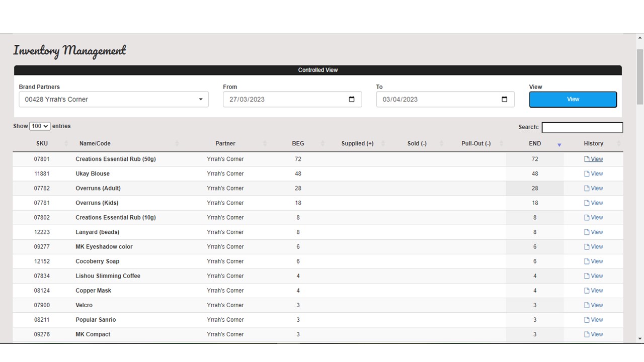Click the sort icon on Supplied (+) column
Image resolution: width=644 pixels, height=362 pixels.
pyautogui.click(x=383, y=144)
